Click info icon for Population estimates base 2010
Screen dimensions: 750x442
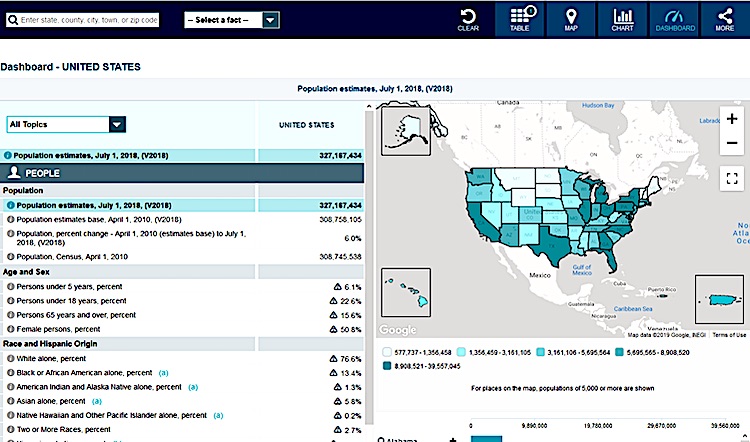point(11,220)
